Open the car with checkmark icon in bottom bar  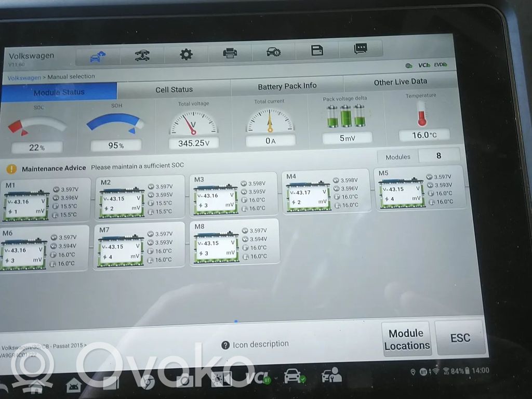pyautogui.click(x=295, y=376)
